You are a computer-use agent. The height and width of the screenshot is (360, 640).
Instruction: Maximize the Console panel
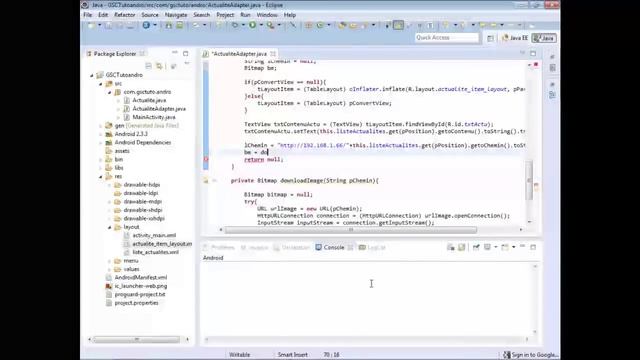(533, 247)
